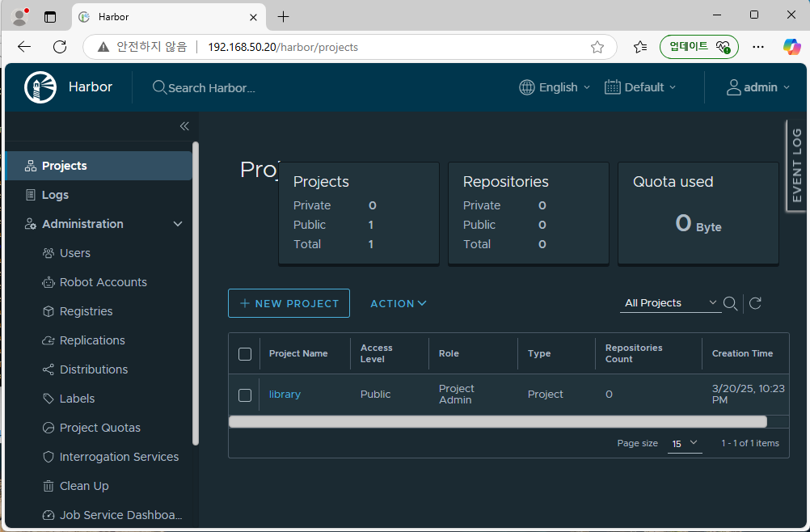Click the Registries cube icon
Screen dimensions: 810x532
(x=48, y=311)
